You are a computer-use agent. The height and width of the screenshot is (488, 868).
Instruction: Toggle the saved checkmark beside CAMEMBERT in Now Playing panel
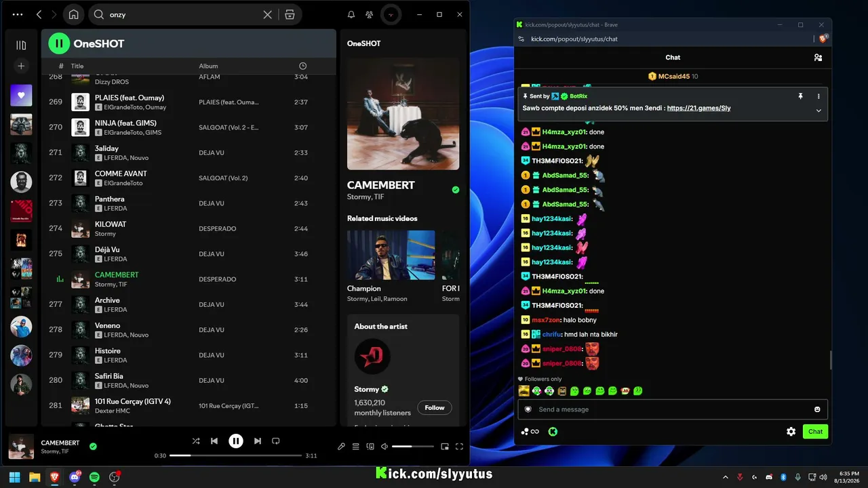coord(456,190)
